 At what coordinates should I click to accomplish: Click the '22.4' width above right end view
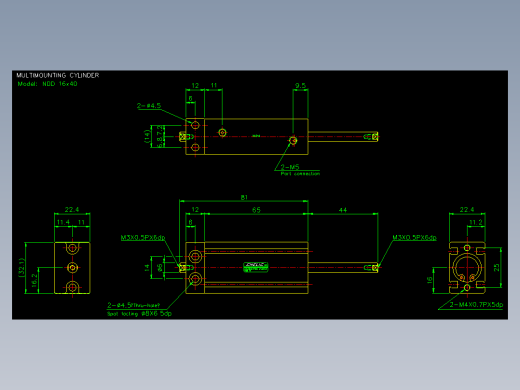coord(467,210)
